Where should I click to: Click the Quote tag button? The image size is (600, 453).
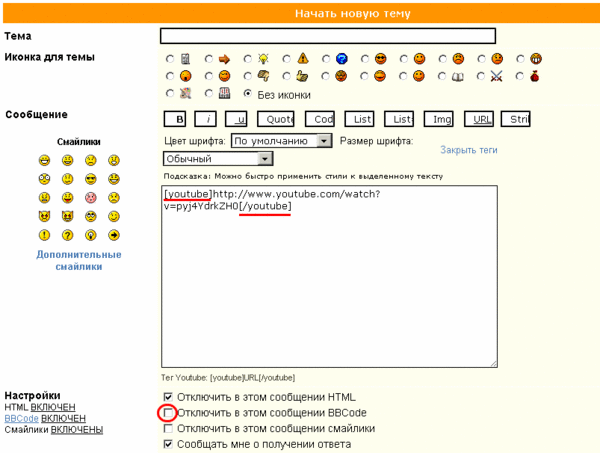[274, 119]
